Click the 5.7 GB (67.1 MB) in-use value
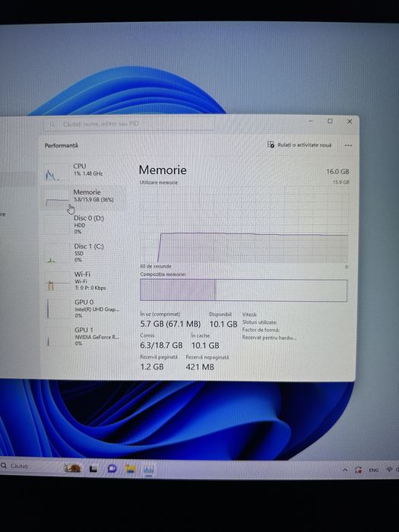Viewport: 399px width, 532px height. pos(170,324)
